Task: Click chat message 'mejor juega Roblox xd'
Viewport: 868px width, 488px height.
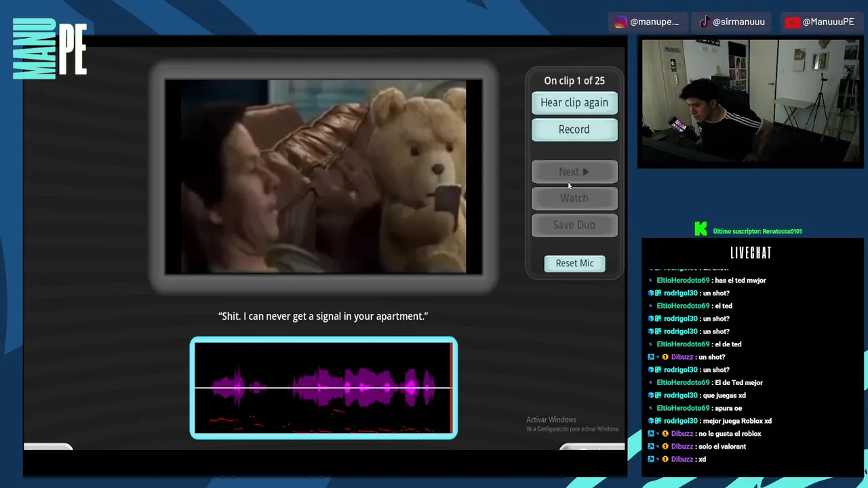Action: [x=737, y=421]
